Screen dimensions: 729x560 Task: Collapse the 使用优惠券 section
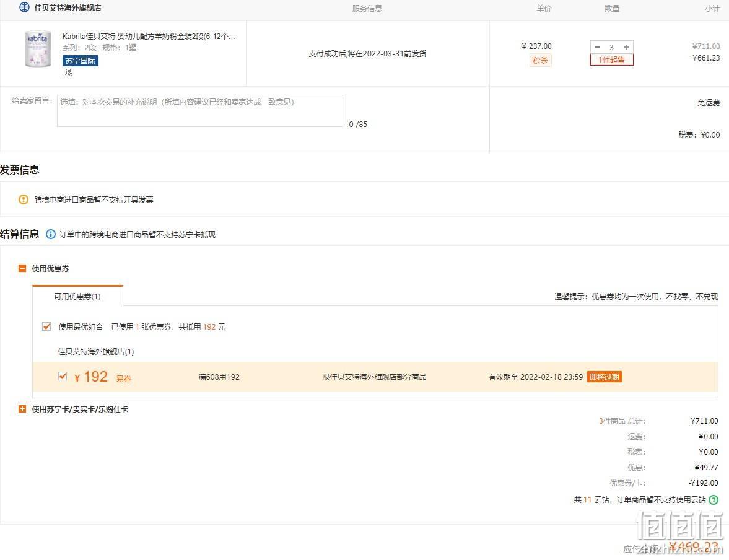pos(22,268)
